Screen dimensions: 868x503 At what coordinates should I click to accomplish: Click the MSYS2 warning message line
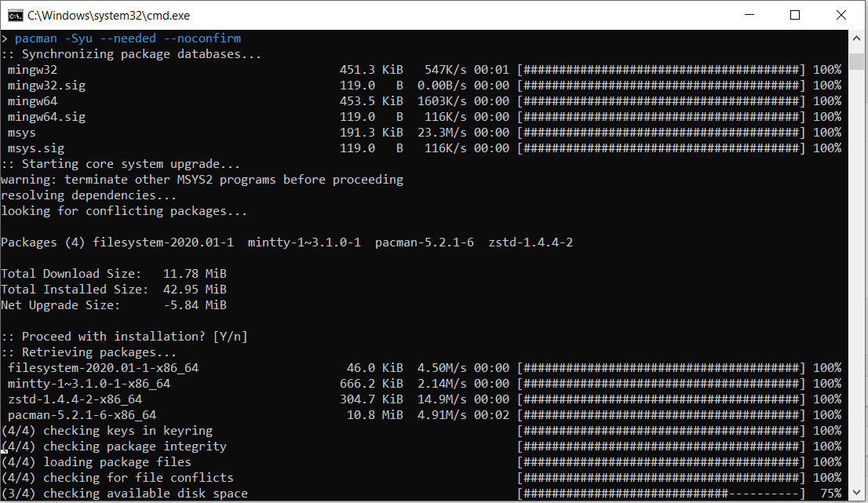pyautogui.click(x=201, y=179)
